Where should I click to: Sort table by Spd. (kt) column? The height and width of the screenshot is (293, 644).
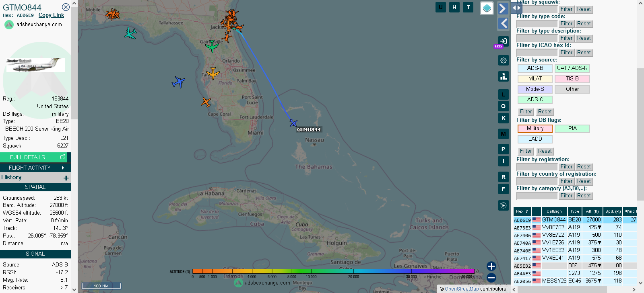coord(613,211)
